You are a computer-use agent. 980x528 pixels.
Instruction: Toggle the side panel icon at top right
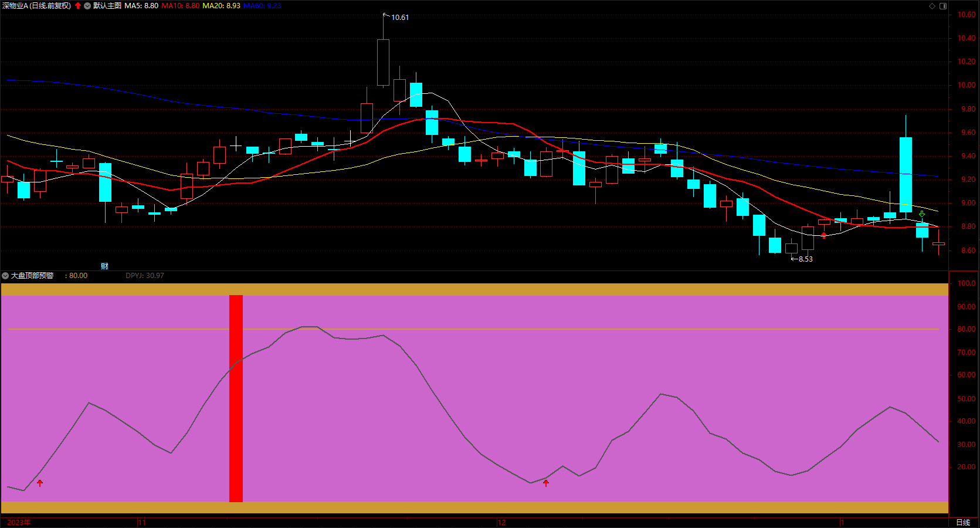pyautogui.click(x=943, y=6)
